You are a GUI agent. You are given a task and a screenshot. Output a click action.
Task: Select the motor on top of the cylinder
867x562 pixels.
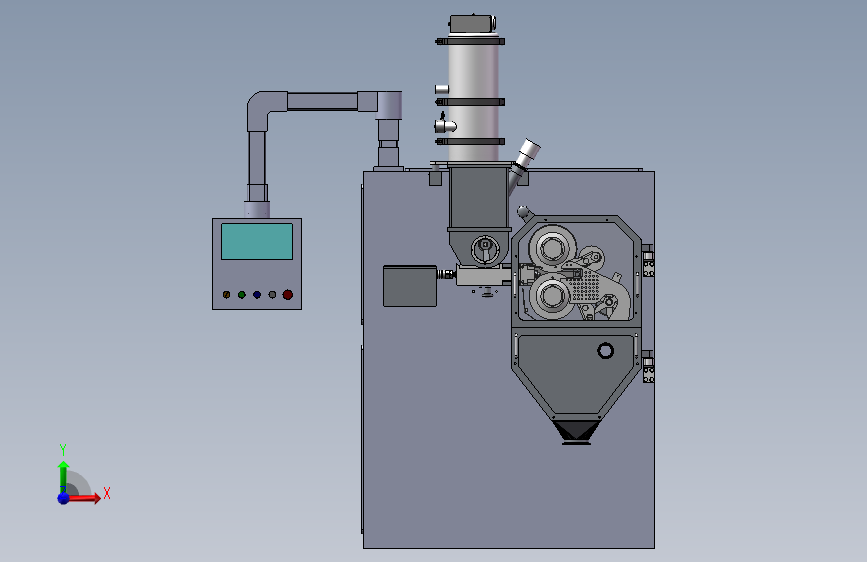tap(472, 24)
